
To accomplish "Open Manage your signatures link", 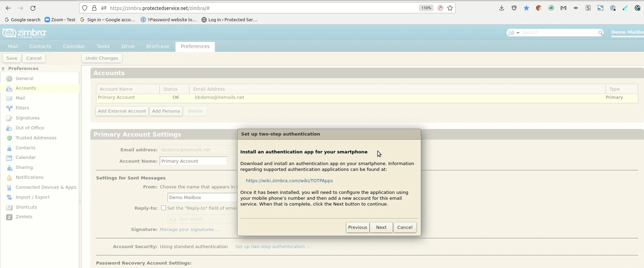I will coord(190,230).
